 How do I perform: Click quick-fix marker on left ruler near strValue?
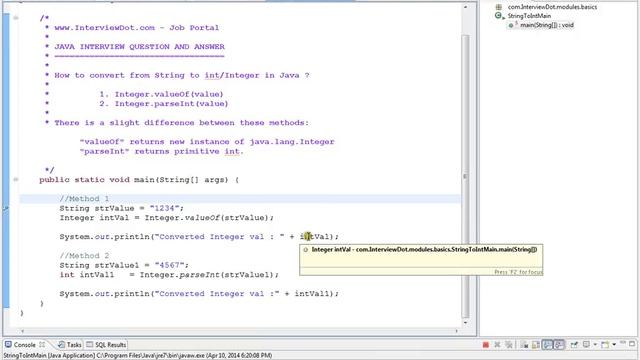(x=6, y=209)
